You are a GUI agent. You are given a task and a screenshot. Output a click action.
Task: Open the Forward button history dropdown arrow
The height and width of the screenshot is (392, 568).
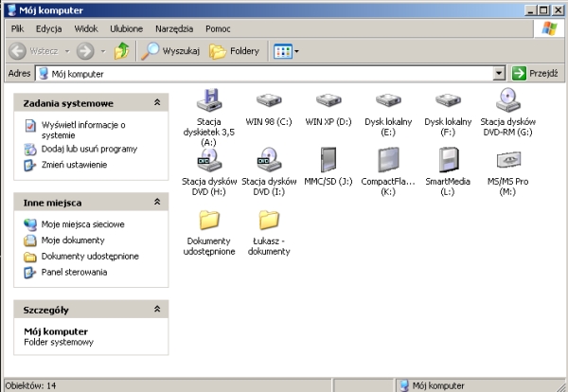click(x=103, y=51)
